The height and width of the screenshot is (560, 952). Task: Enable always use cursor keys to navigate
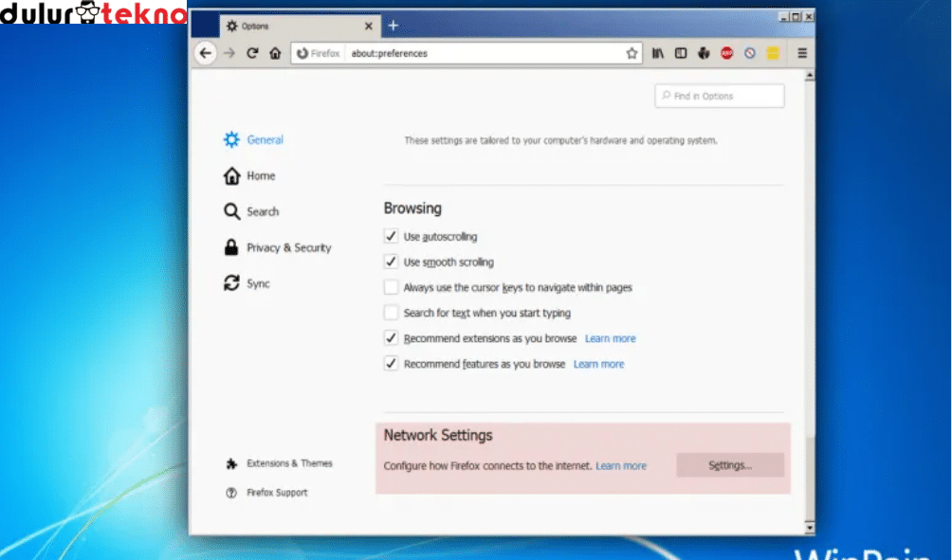point(391,287)
